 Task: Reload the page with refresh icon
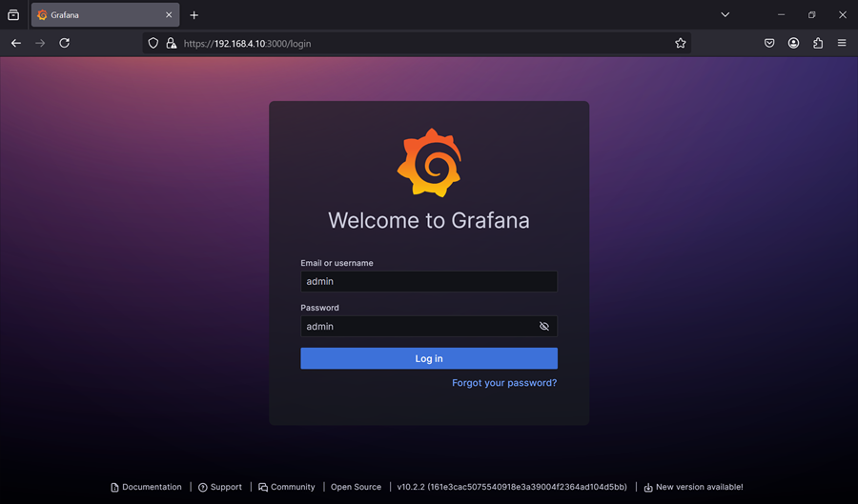point(64,43)
